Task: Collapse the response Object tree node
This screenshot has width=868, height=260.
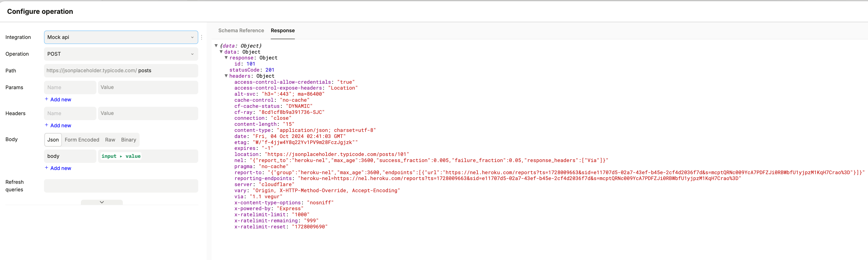Action: point(227,58)
